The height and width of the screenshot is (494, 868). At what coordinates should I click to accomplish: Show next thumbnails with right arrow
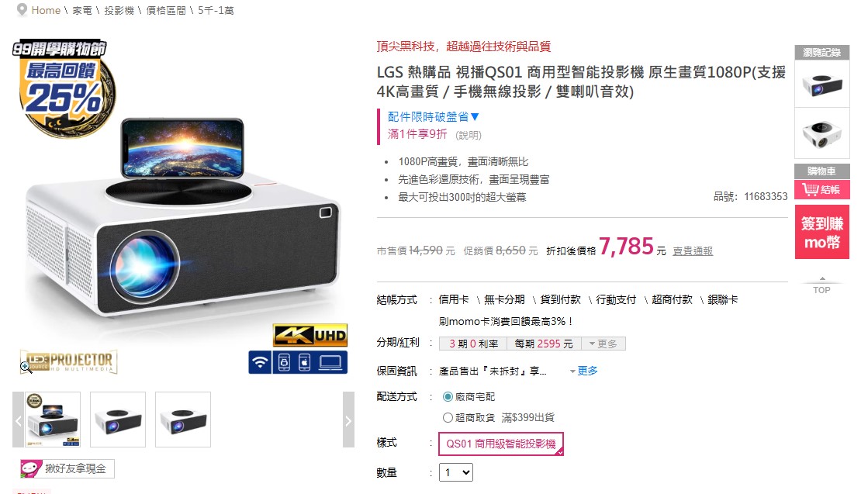pos(348,420)
